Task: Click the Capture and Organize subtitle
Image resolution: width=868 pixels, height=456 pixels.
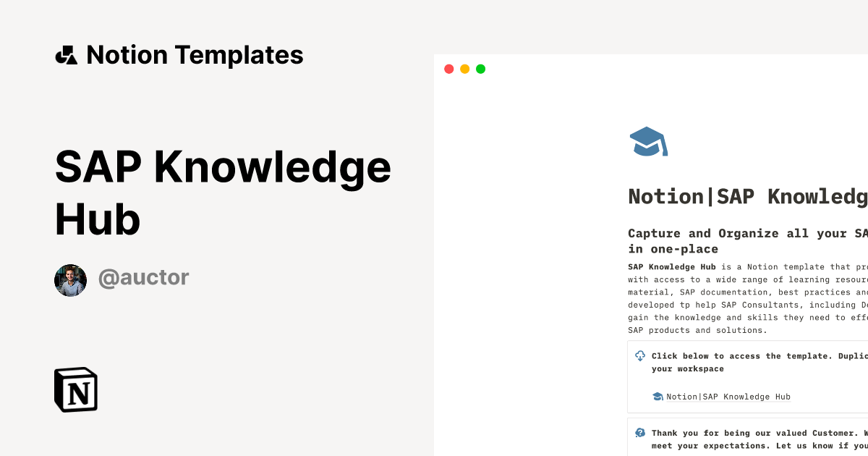Action: tap(745, 240)
